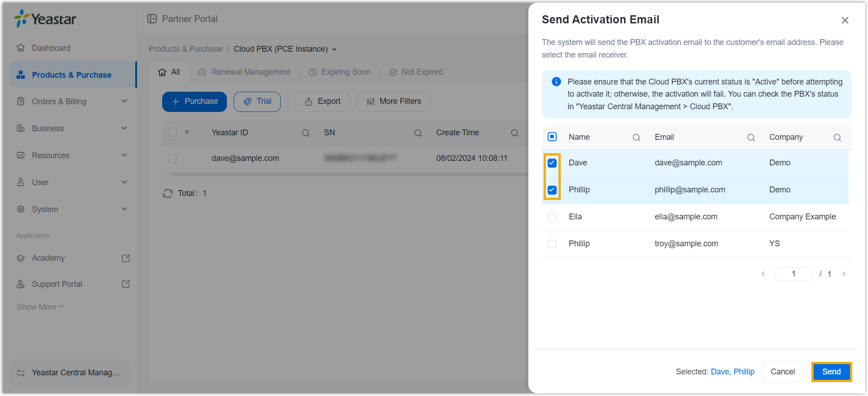Click the sidebar collapse icon beside Partner Portal
The image size is (868, 396).
point(152,19)
